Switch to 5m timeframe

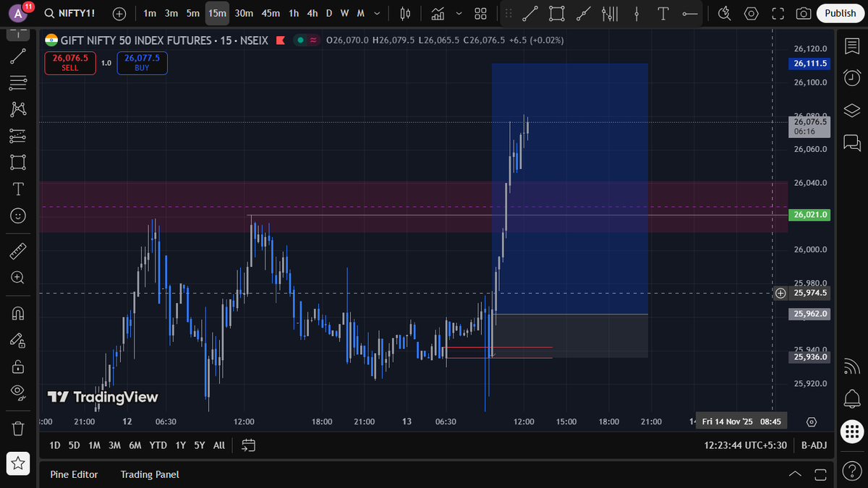click(x=193, y=13)
